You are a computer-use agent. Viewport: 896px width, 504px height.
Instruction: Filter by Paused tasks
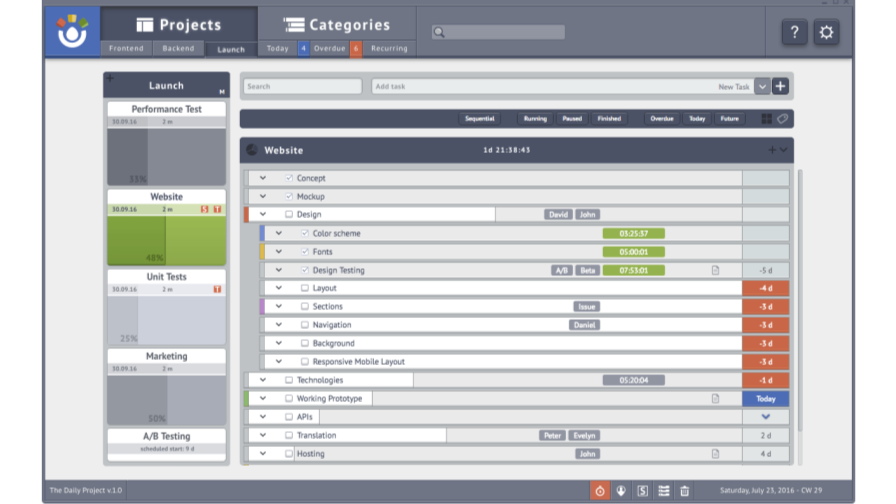pos(571,119)
